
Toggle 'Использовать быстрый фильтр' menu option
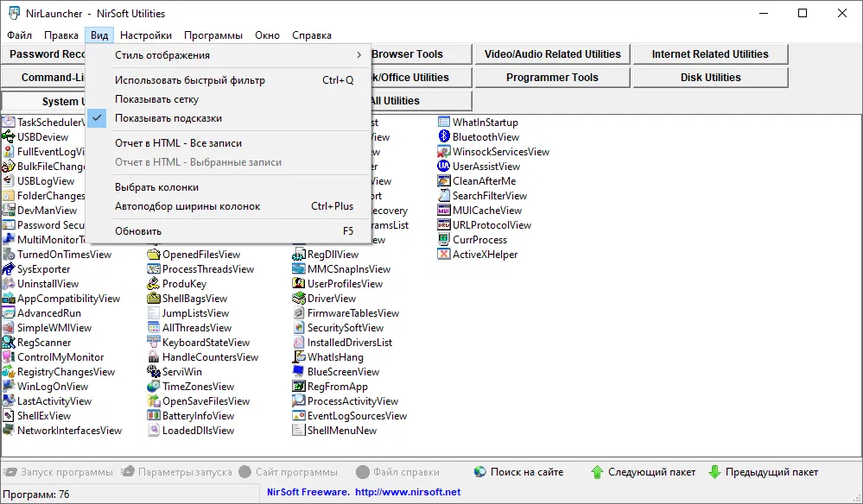click(228, 80)
